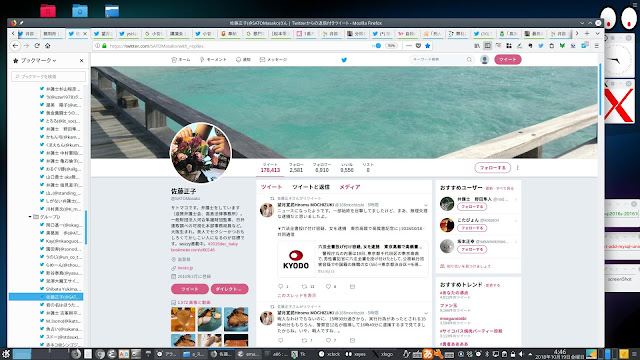Show the Library icon in the toolbar
This screenshot has height=360, width=640.
(477, 46)
